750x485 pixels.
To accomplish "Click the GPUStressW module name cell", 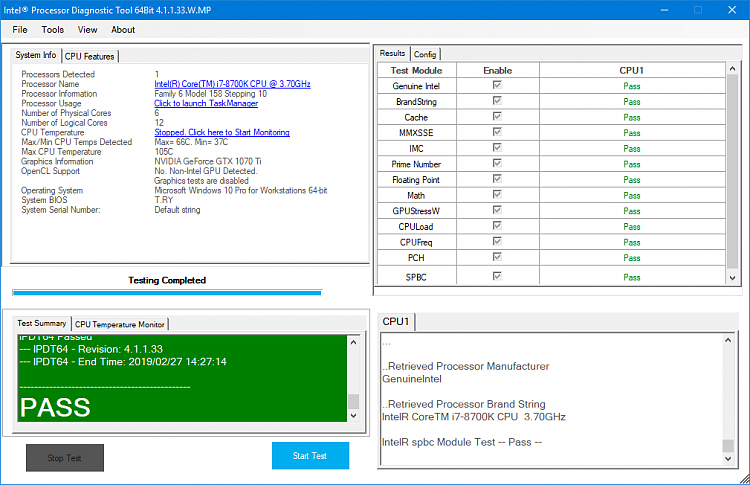I will pyautogui.click(x=416, y=211).
